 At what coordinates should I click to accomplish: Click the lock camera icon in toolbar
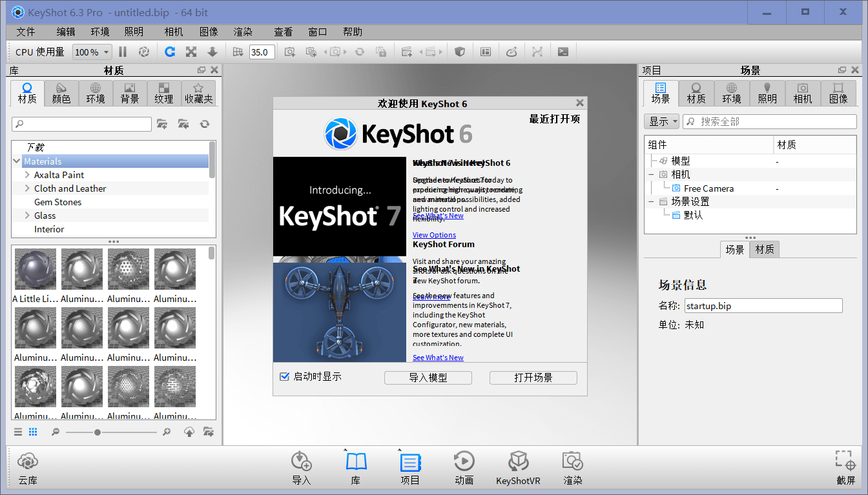coord(381,52)
